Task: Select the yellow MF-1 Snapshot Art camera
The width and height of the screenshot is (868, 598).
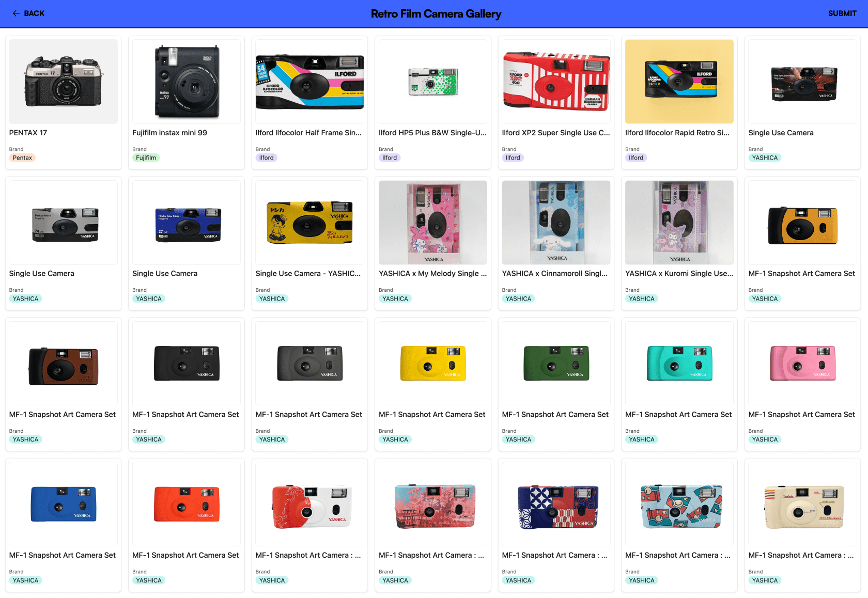Action: (433, 364)
